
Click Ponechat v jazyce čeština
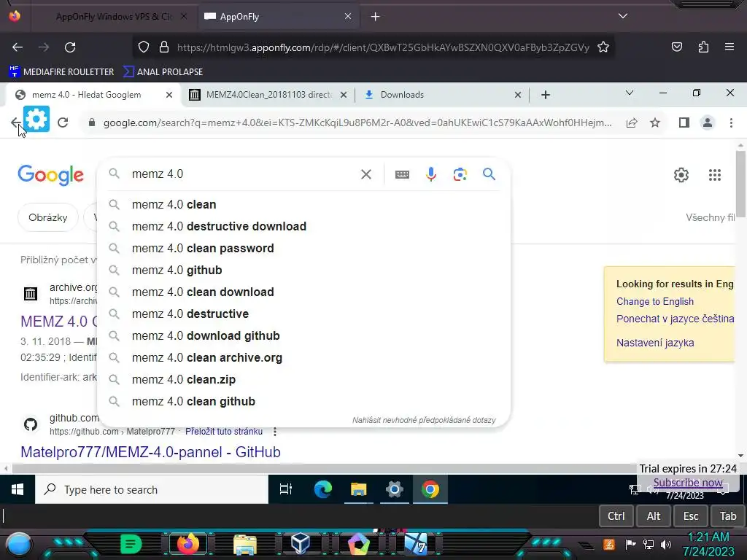coord(675,319)
